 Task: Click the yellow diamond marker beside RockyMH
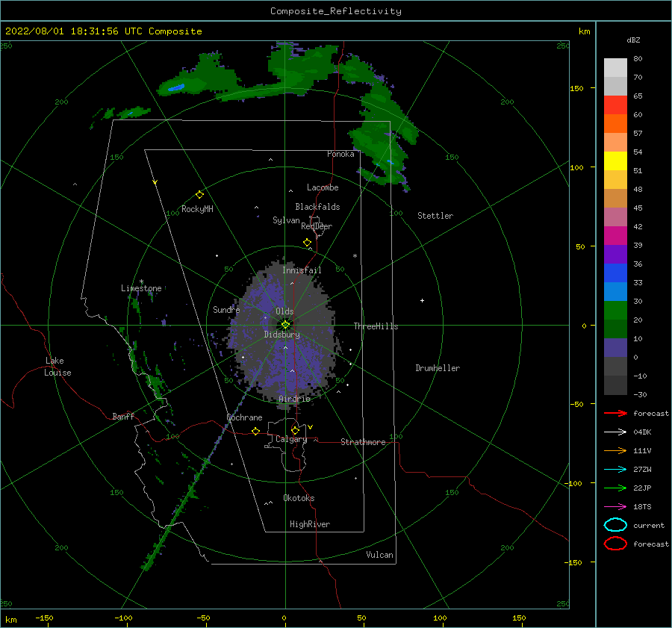pos(199,195)
